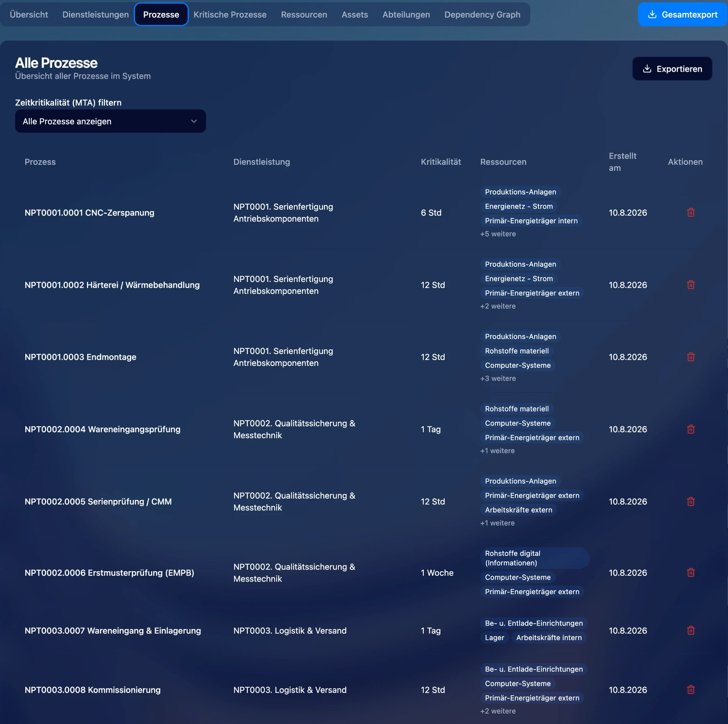Expand '+1 weitere' for Serienprüfung / CMM
This screenshot has width=728, height=724.
(x=497, y=523)
